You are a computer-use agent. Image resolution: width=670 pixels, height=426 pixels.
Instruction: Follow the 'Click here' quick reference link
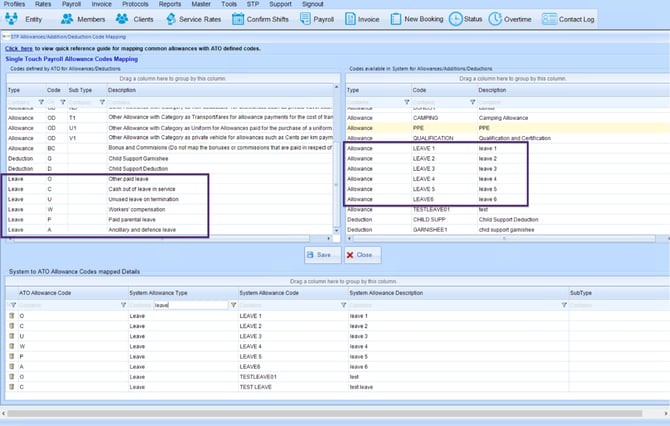click(x=18, y=47)
